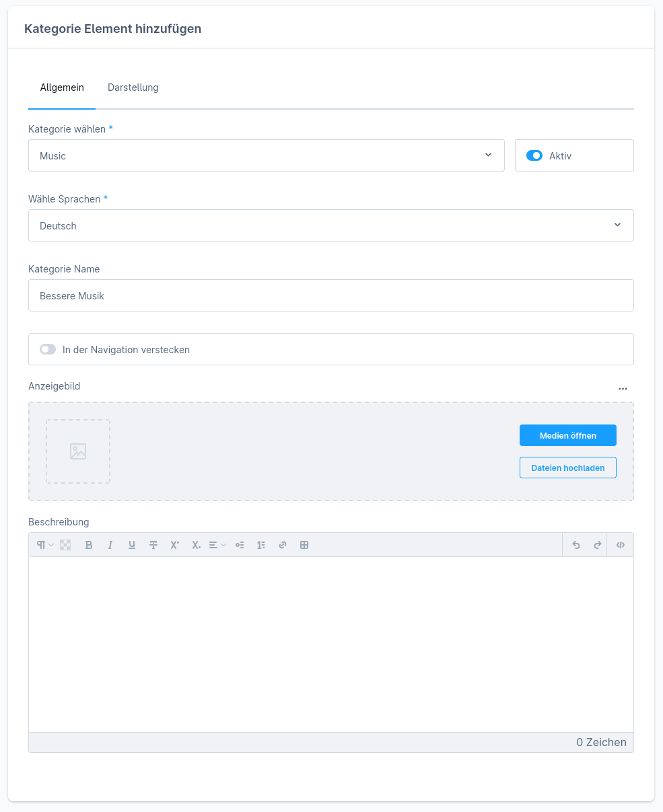Insert a table in the description
Image resolution: width=663 pixels, height=812 pixels.
(304, 545)
